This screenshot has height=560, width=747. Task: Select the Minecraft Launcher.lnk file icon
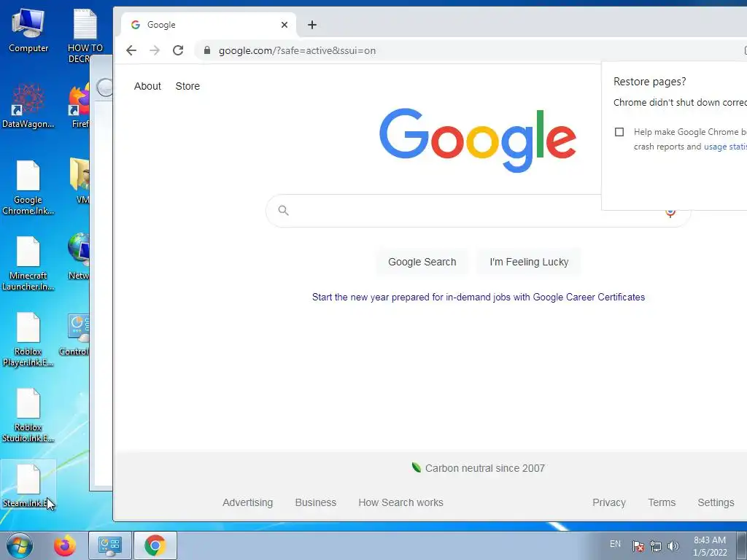[28, 263]
